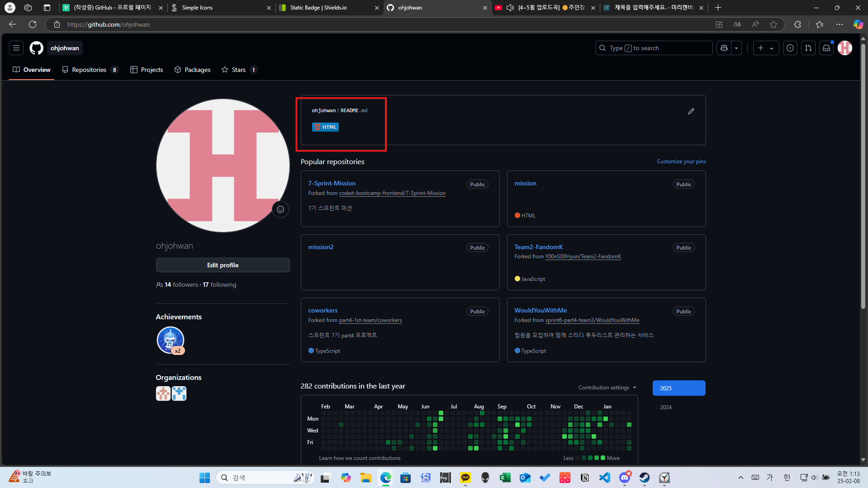This screenshot has height=488, width=868.
Task: Open the Repositories tab
Action: click(x=90, y=70)
